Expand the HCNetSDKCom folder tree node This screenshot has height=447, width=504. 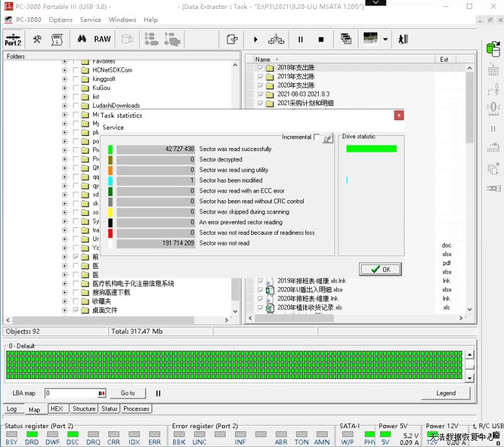click(65, 71)
